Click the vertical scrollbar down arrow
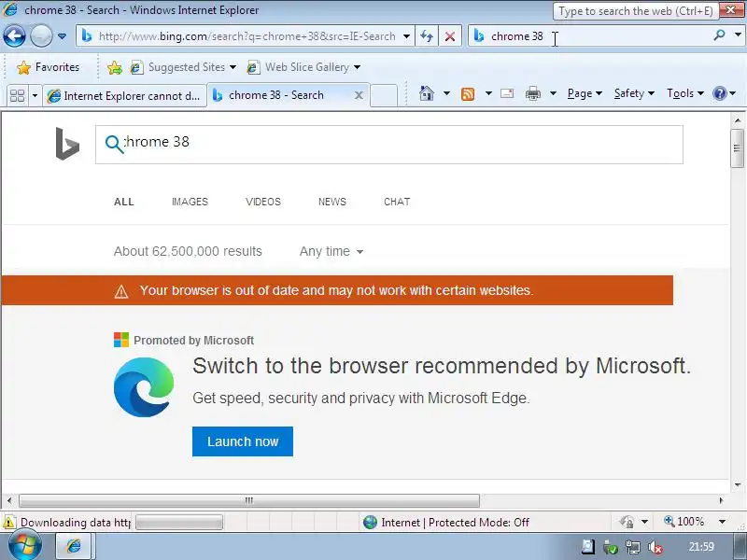This screenshot has height=560, width=747. tap(738, 485)
